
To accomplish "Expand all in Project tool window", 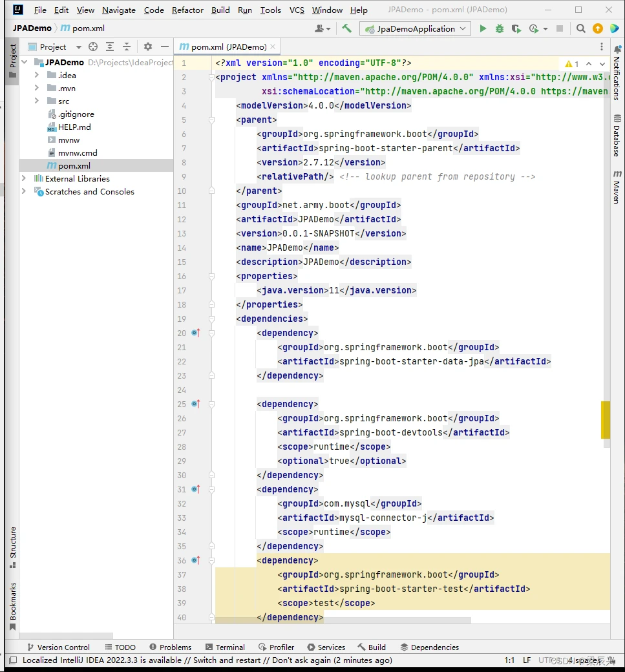I will tap(110, 47).
